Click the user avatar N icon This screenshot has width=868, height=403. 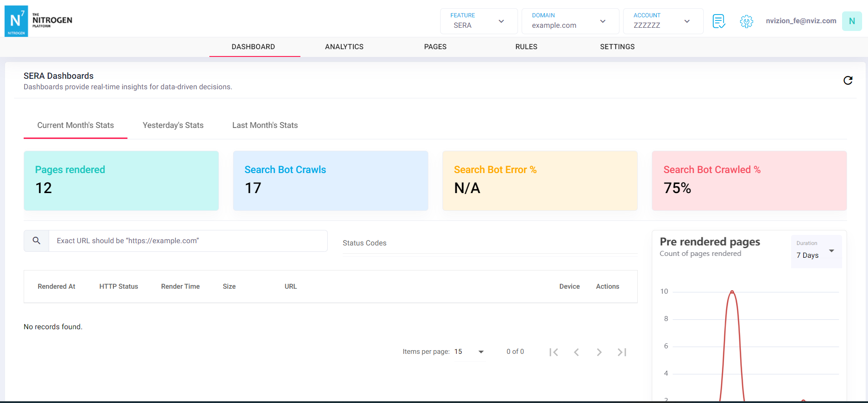click(852, 21)
